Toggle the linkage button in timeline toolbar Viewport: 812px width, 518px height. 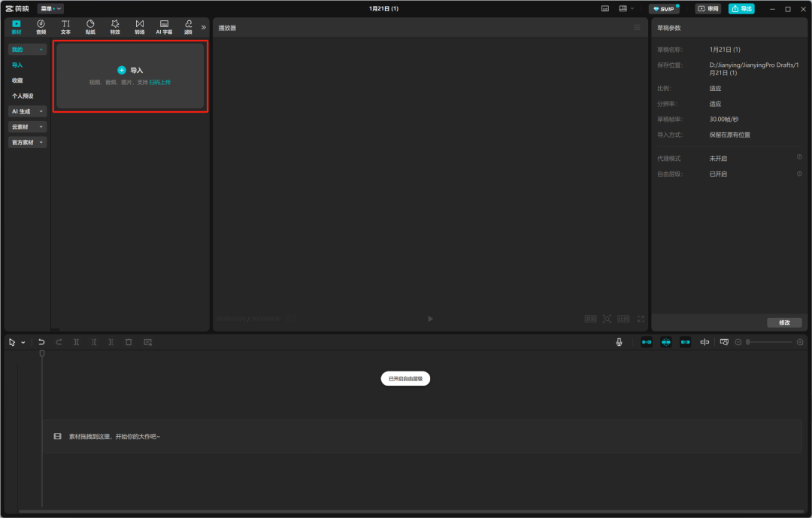(685, 342)
